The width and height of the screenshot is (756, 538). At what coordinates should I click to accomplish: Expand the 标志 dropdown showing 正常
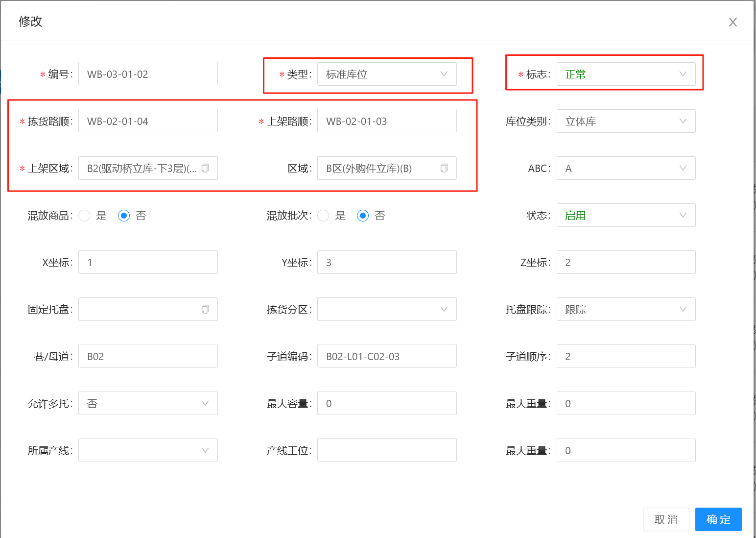tap(625, 74)
